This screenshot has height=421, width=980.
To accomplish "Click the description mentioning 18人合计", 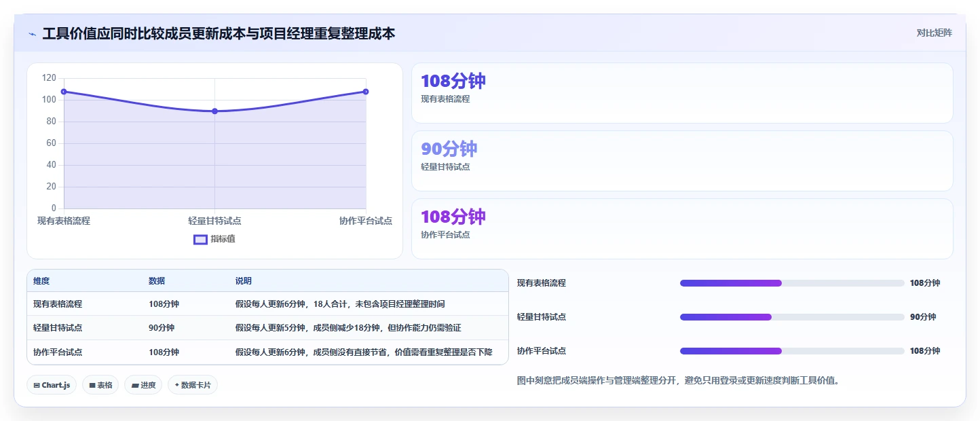I will pyautogui.click(x=340, y=304).
